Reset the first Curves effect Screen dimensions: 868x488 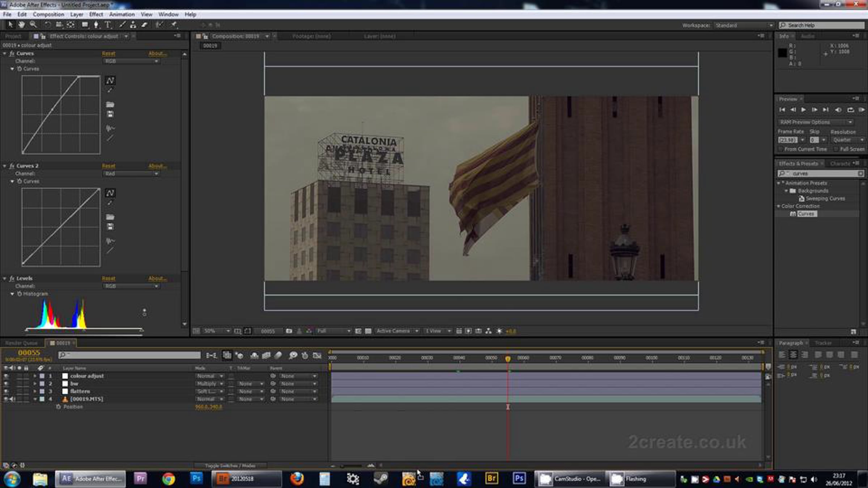109,53
